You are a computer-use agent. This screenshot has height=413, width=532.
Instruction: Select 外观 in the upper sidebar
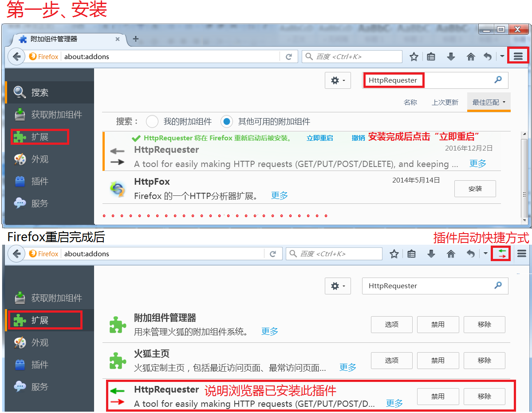(x=50, y=159)
